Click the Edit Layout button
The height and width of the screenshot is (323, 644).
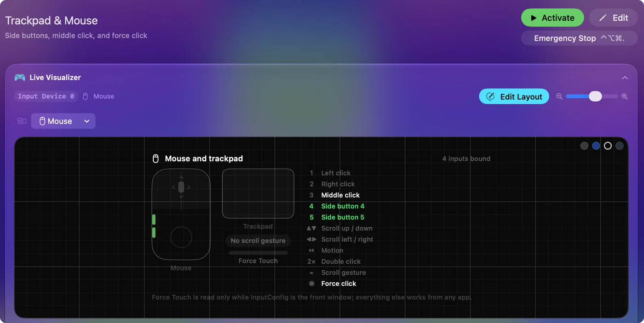[x=514, y=96]
